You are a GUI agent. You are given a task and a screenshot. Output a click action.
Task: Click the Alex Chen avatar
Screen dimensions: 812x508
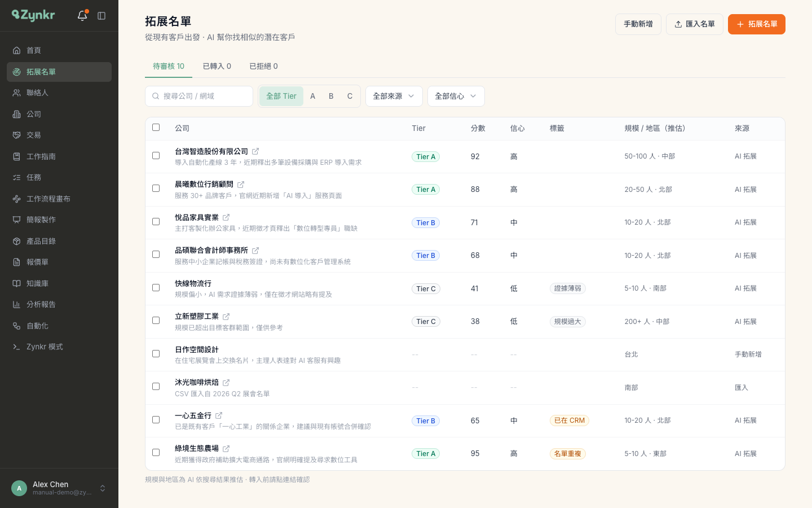[x=19, y=488]
